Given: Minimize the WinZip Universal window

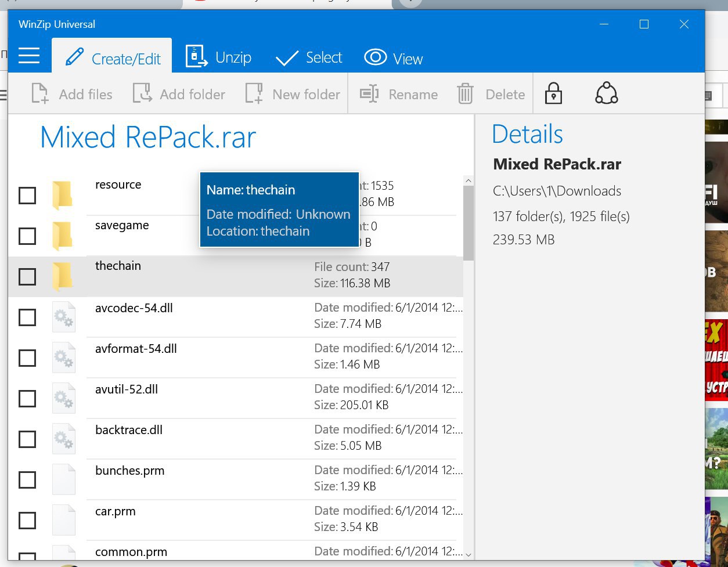Looking at the screenshot, I should tap(604, 24).
